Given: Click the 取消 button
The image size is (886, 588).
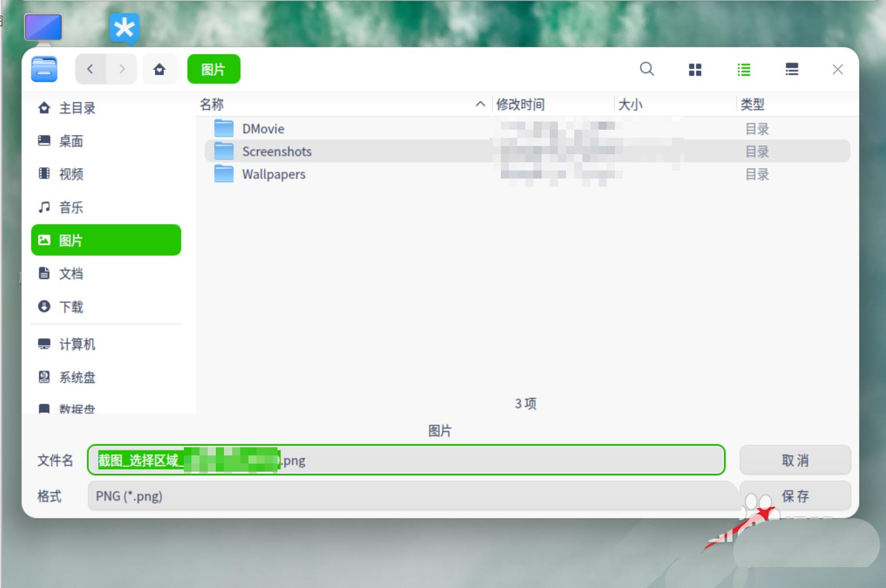Looking at the screenshot, I should tap(795, 460).
